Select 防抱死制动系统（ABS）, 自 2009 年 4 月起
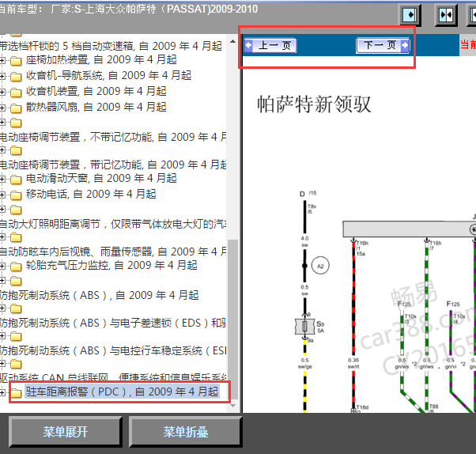This screenshot has width=476, height=454. tap(100, 295)
